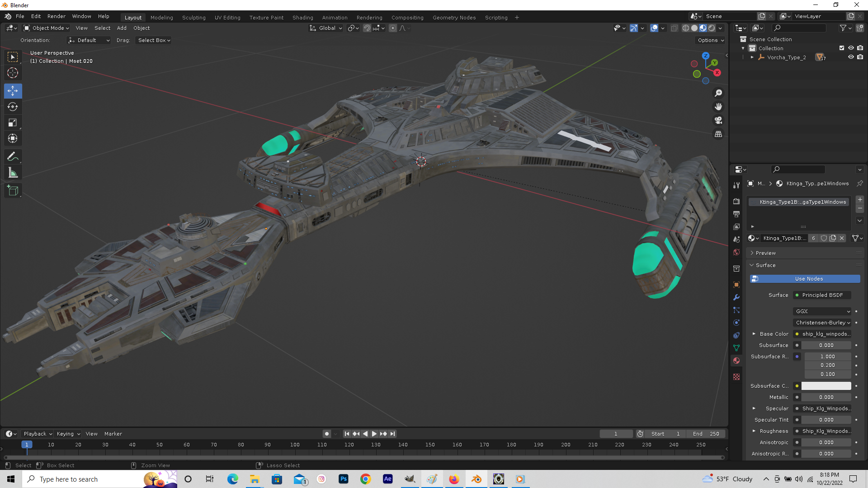Open the Object Mode dropdown

tap(47, 28)
